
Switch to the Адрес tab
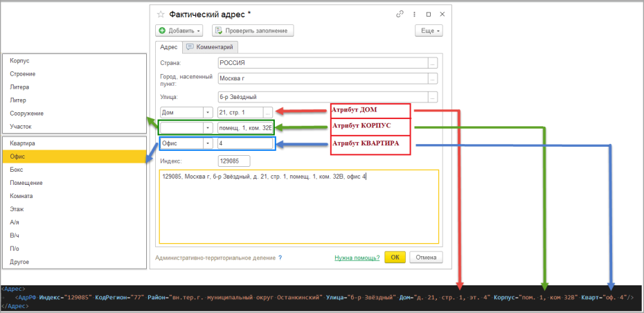[x=169, y=47]
